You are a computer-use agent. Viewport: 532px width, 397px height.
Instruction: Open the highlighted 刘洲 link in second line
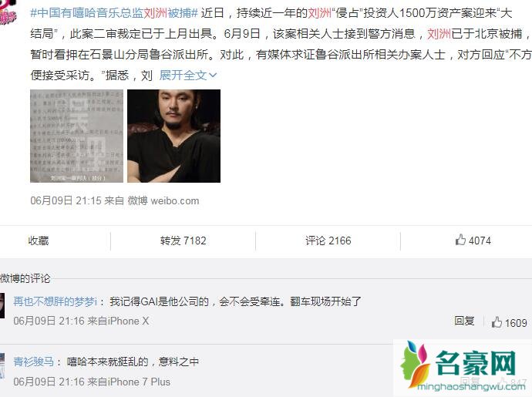pos(439,34)
